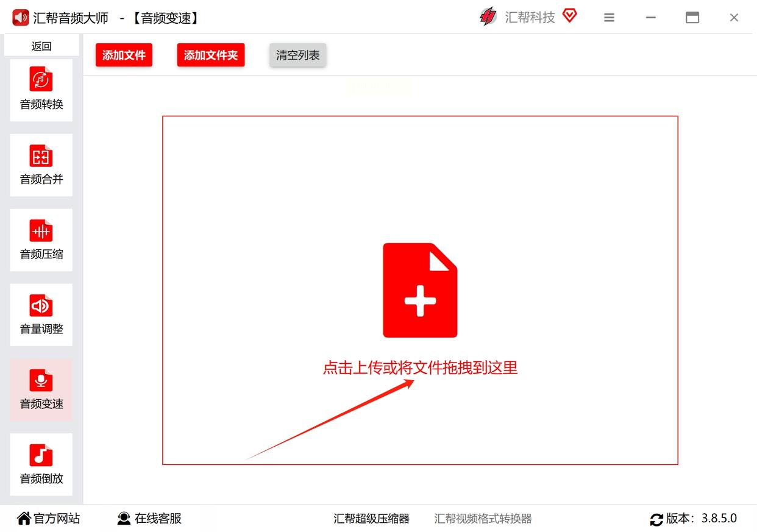This screenshot has height=532, width=757.
Task: Select the 音频变速 audio speed tool
Action: coord(41,390)
